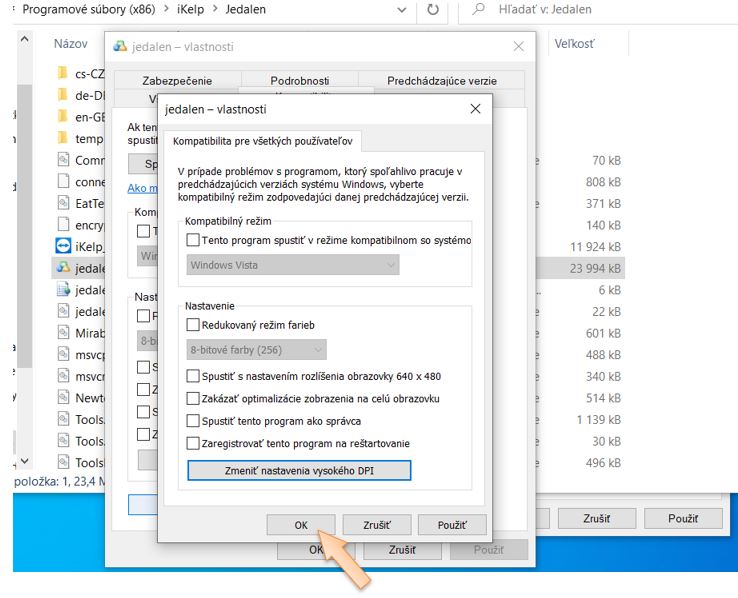Screen dimensions: 738x598
Task: Enable compatibility mode checkbox in front dialog
Action: [194, 240]
